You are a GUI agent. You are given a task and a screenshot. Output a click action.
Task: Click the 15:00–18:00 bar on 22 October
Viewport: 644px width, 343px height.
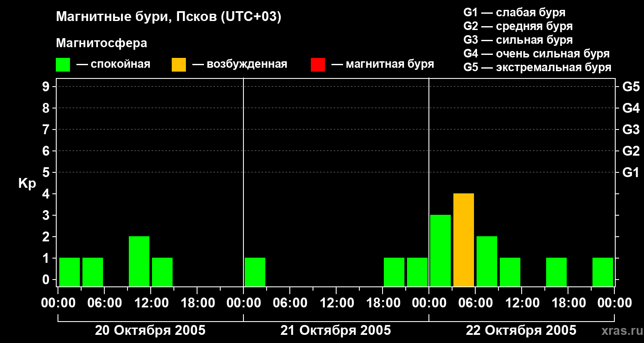tap(556, 272)
